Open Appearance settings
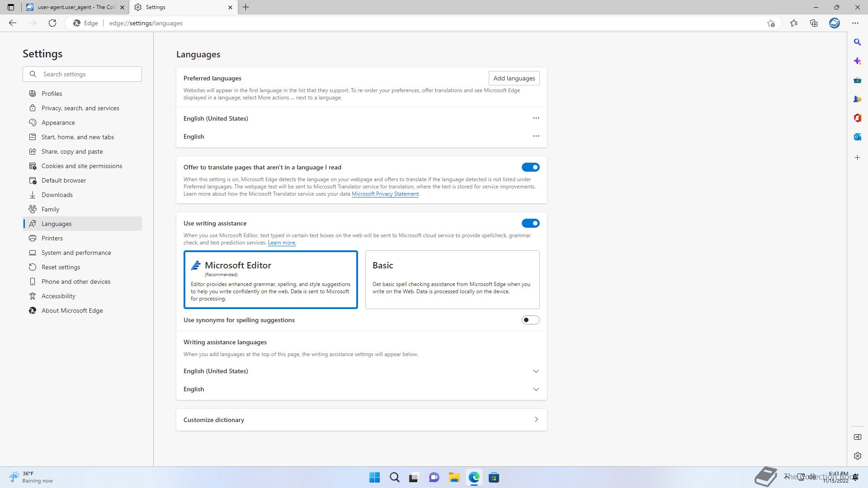Viewport: 868px width, 488px height. (x=82, y=122)
